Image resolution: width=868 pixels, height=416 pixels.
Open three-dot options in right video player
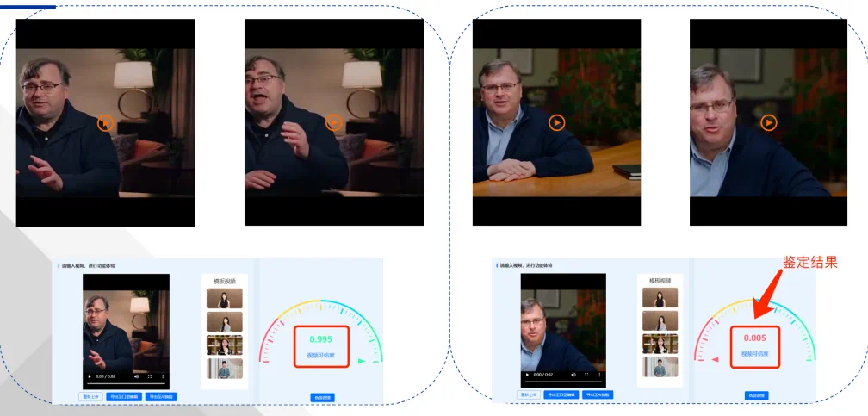pos(600,375)
